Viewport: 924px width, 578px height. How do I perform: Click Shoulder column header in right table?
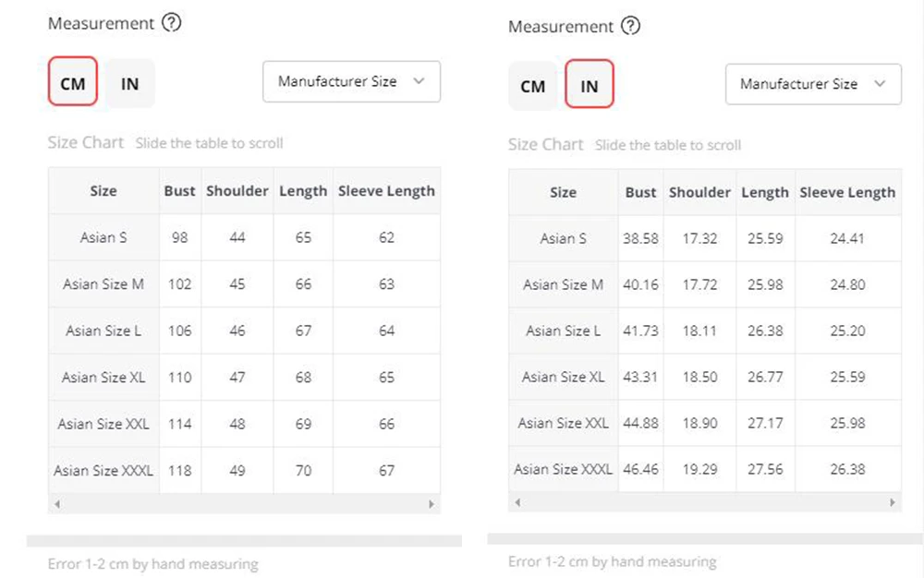coord(699,192)
